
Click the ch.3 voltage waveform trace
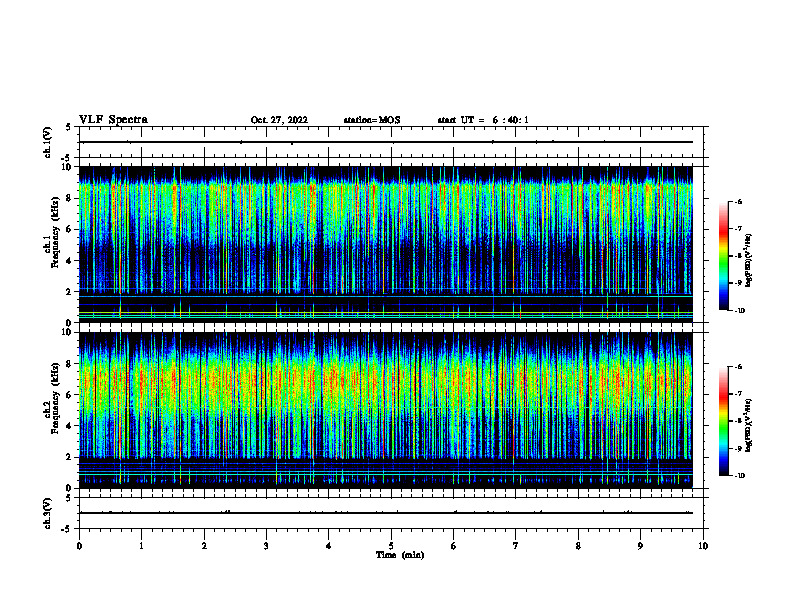pyautogui.click(x=386, y=513)
